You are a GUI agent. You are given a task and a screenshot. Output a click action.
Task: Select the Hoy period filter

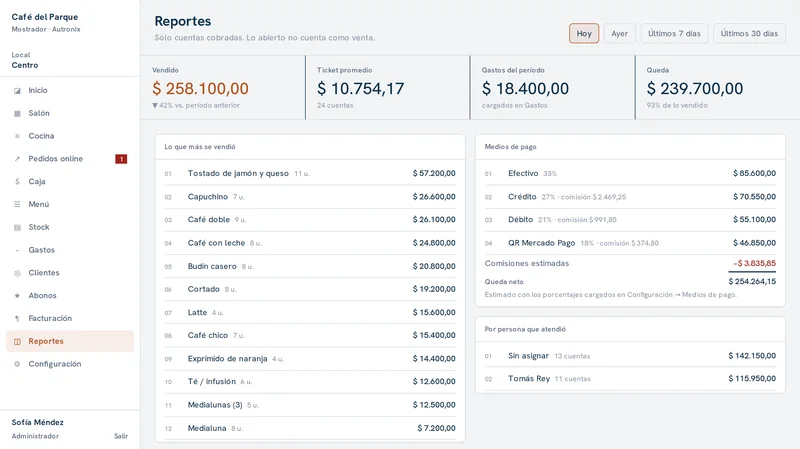pyautogui.click(x=584, y=34)
